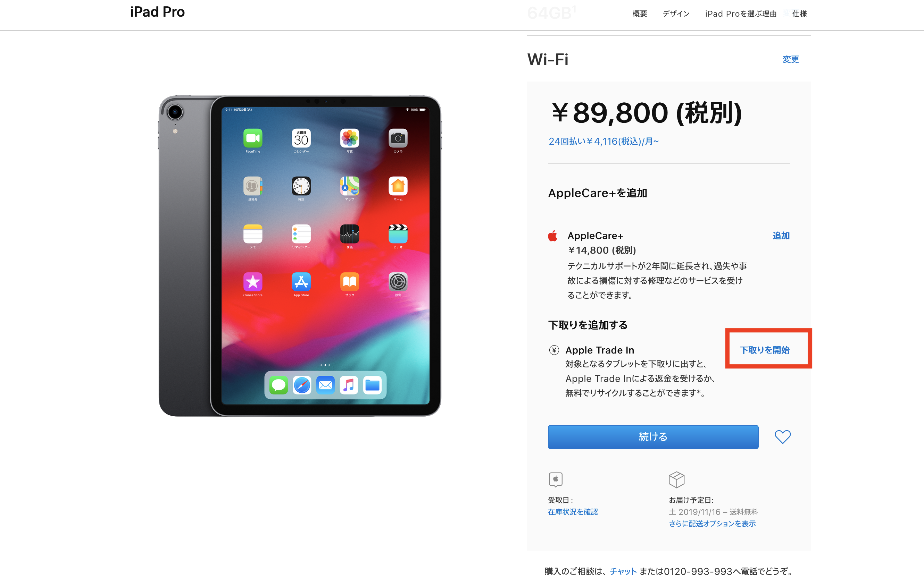Viewport: 924px width, 587px height.
Task: Open the デザイン tab
Action: point(676,14)
